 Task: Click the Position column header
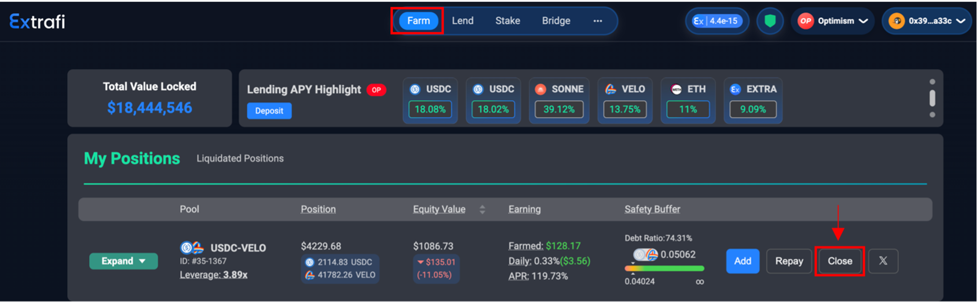click(318, 209)
